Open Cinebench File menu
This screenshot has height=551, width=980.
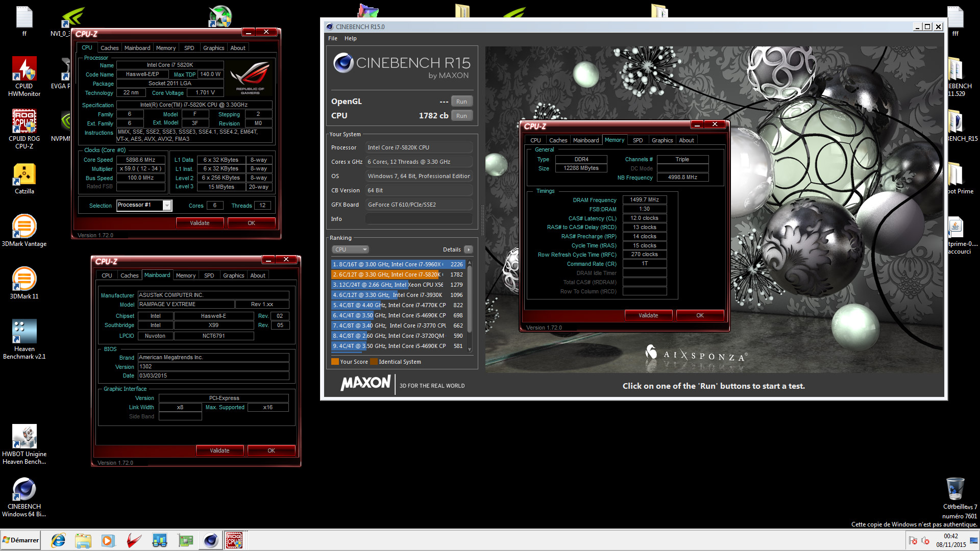(333, 38)
